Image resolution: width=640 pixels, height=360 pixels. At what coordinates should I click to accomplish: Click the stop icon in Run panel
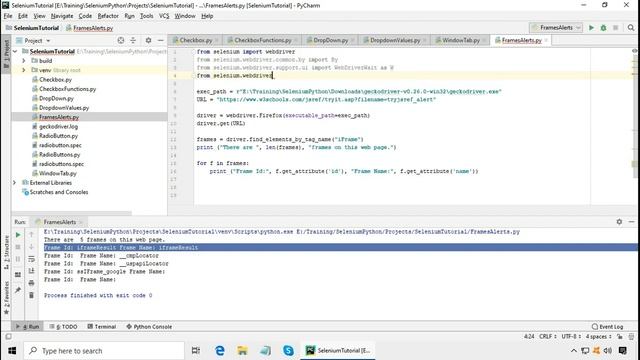pos(18,247)
